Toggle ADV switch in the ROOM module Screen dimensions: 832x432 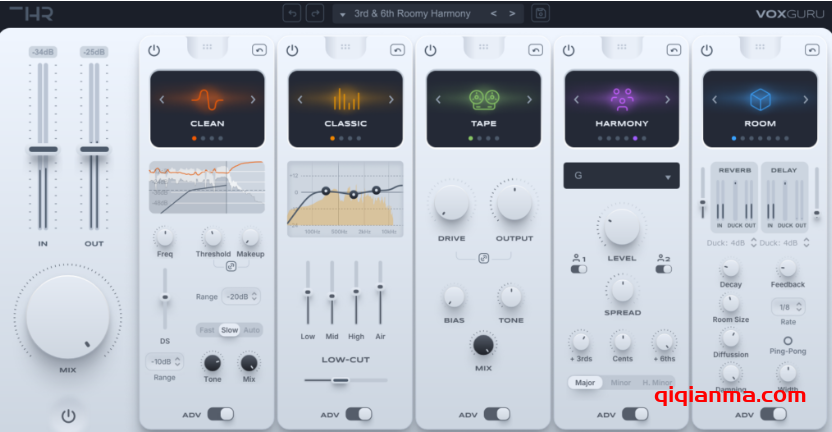(x=774, y=414)
